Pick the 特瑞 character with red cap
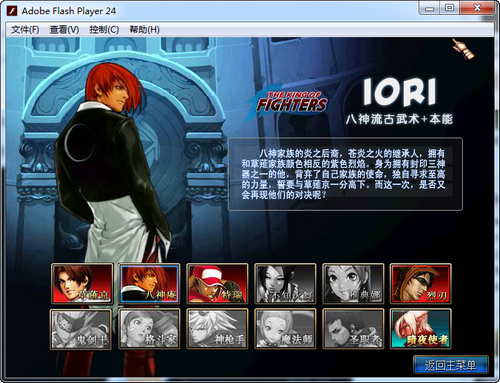The height and width of the screenshot is (383, 500). pos(217,284)
